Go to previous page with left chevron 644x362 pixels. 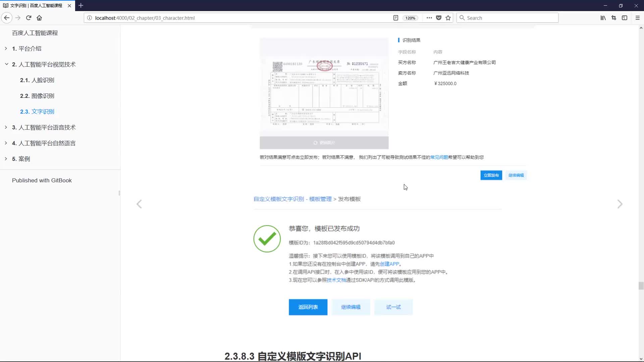[x=139, y=204]
